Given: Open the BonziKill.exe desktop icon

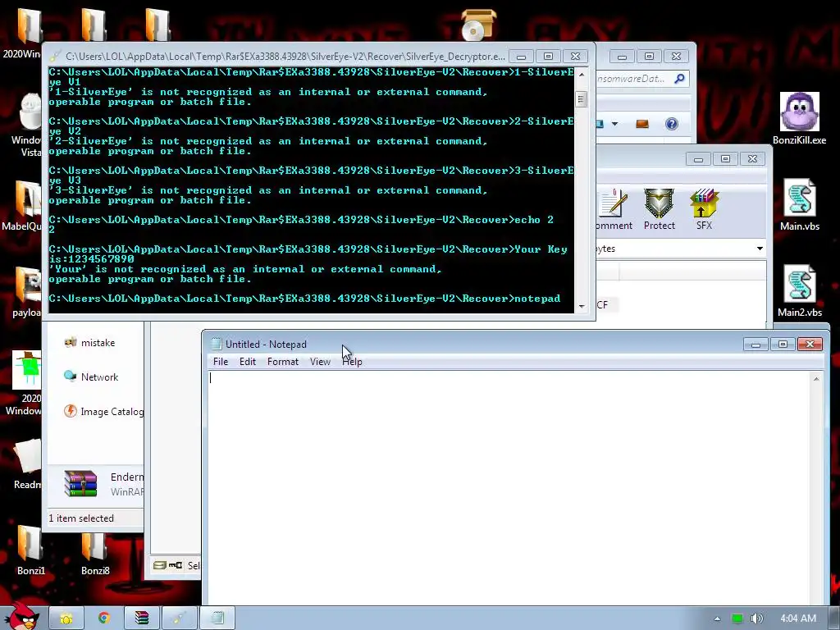Looking at the screenshot, I should tap(799, 118).
